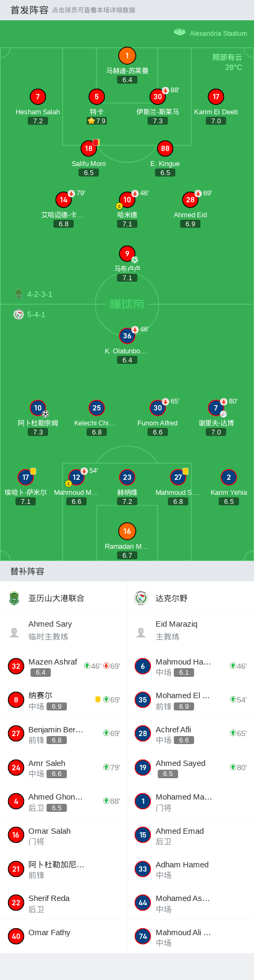254x980 pixels.
Task: Tap substitute Mahmoud Ali number 74 row
Action: pos(190,936)
